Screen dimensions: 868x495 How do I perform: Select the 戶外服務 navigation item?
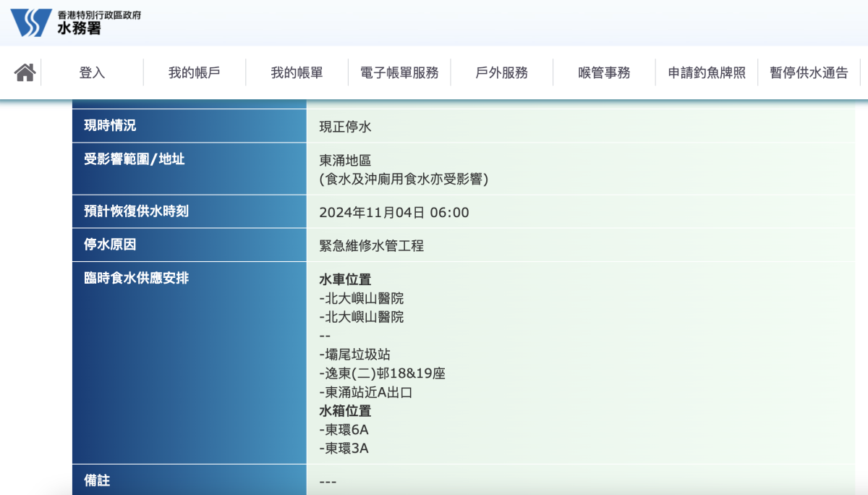[501, 73]
